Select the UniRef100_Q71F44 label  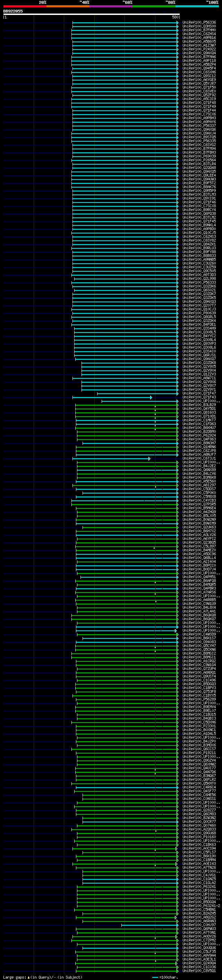(x=199, y=110)
